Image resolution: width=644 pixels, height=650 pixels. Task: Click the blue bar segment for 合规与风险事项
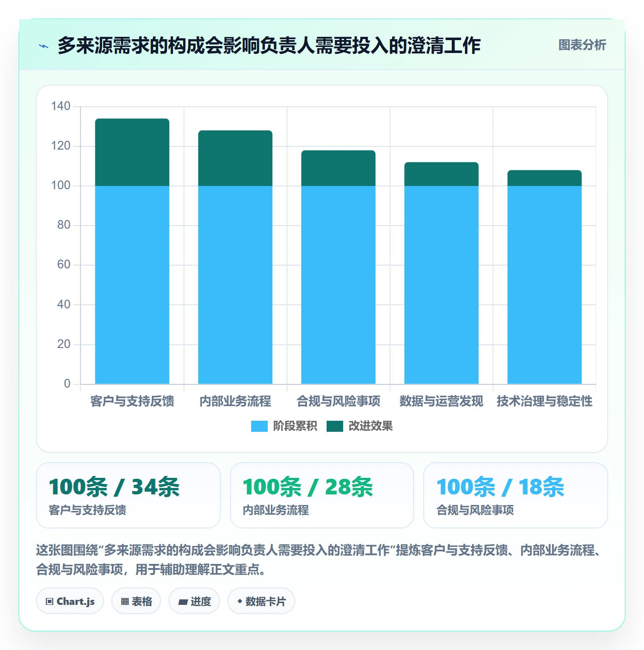point(338,285)
